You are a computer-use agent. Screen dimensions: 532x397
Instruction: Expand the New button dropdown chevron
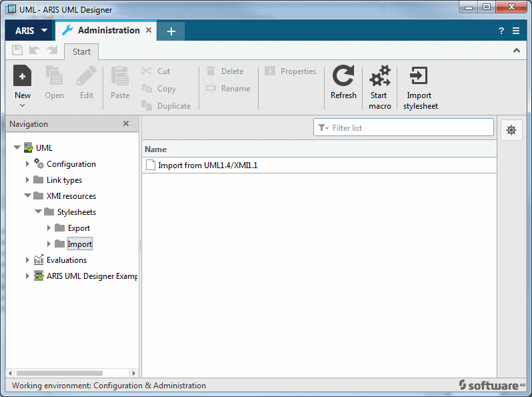tap(23, 105)
